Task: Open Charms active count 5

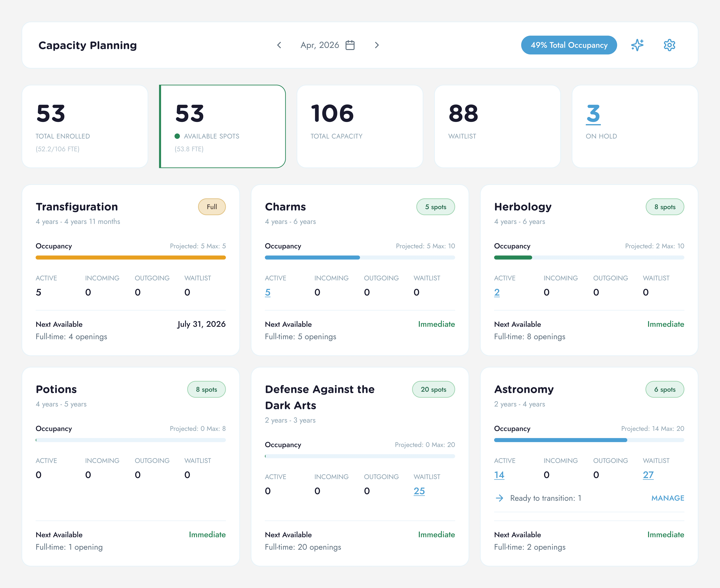Action: coord(268,292)
